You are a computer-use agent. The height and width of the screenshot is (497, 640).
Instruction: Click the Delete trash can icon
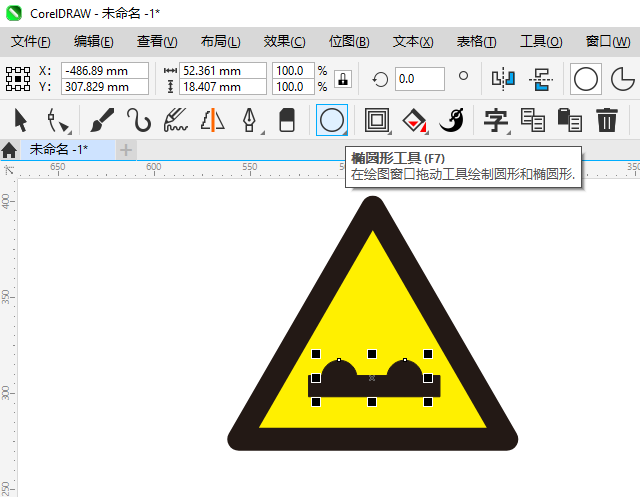[x=607, y=120]
